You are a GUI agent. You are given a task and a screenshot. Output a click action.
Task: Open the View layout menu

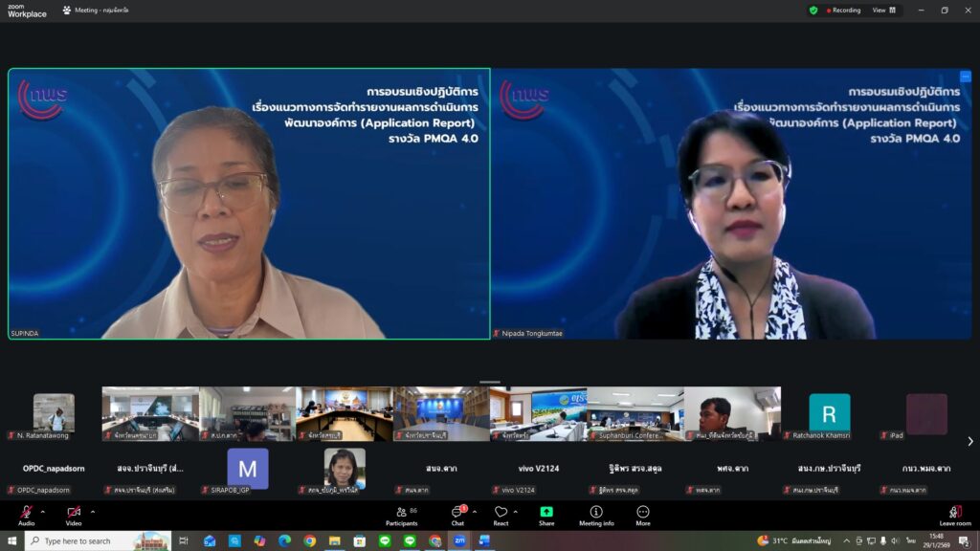883,11
